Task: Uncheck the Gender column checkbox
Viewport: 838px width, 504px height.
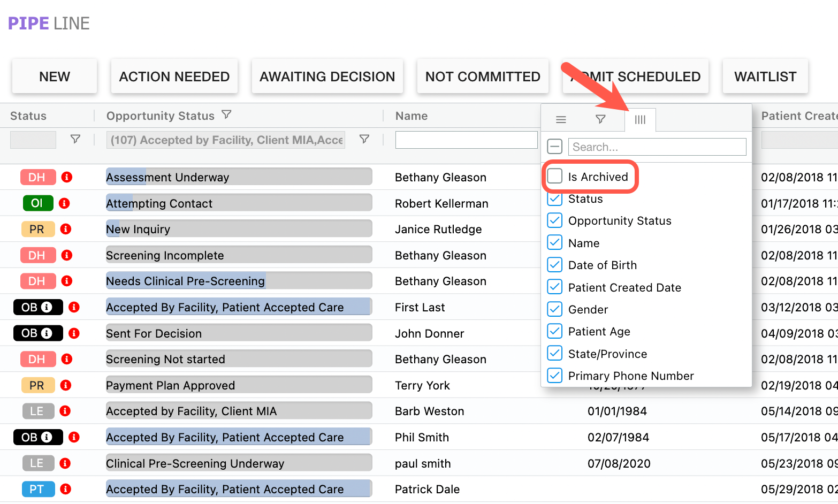Action: click(555, 309)
